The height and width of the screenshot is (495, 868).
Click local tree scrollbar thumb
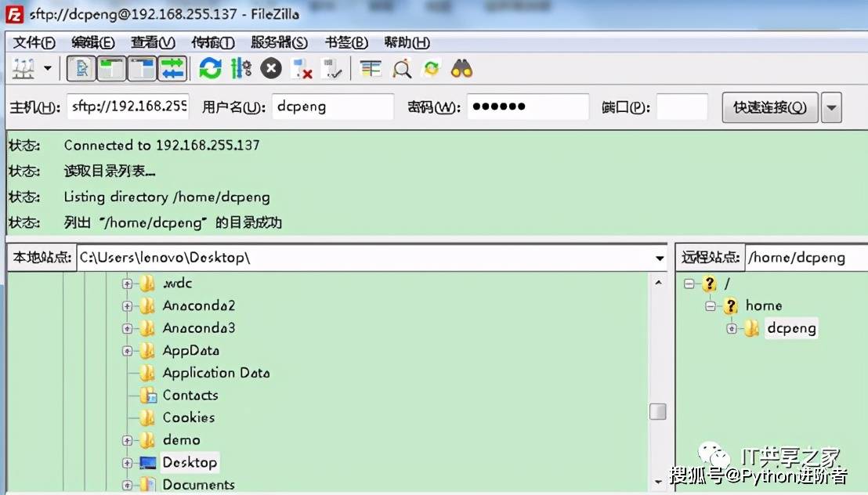click(657, 411)
